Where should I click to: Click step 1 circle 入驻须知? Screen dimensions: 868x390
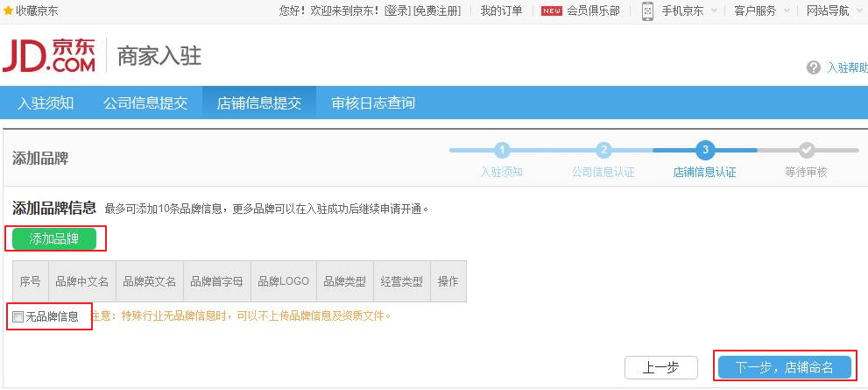(502, 150)
